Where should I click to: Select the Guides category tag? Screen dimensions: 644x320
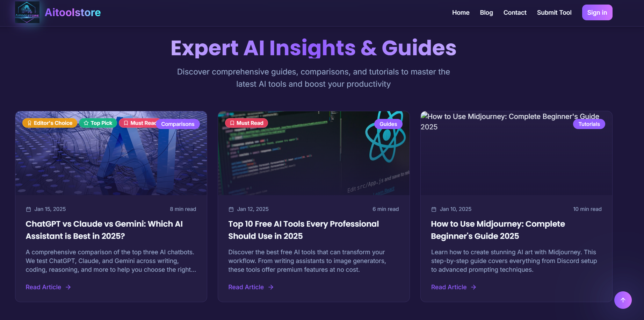pyautogui.click(x=388, y=124)
